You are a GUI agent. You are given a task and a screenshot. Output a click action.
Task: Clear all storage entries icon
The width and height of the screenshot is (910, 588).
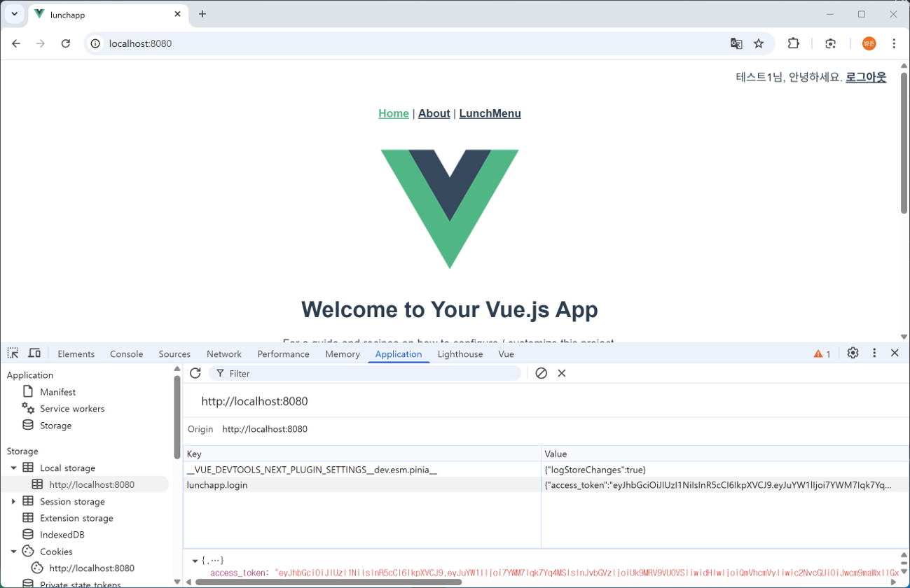(x=541, y=373)
